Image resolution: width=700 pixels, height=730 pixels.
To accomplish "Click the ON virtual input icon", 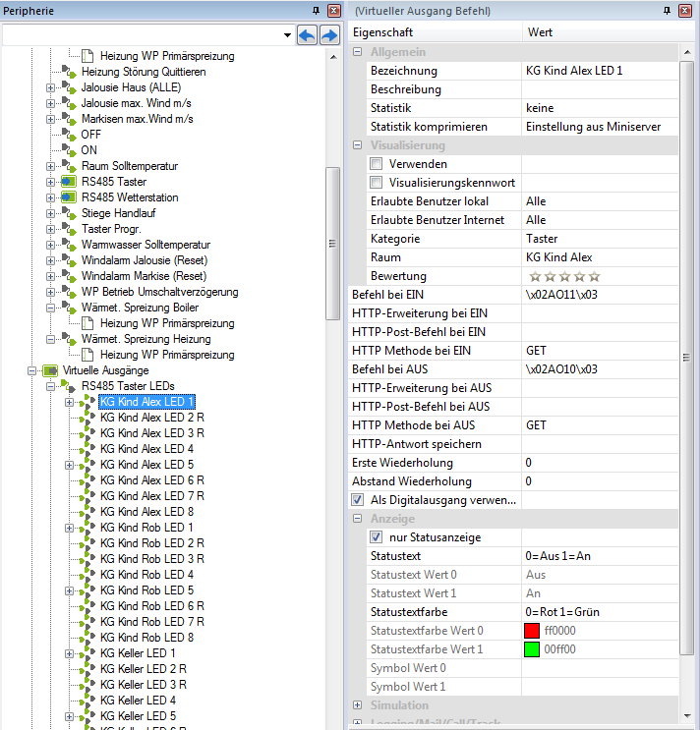I will 69,150.
